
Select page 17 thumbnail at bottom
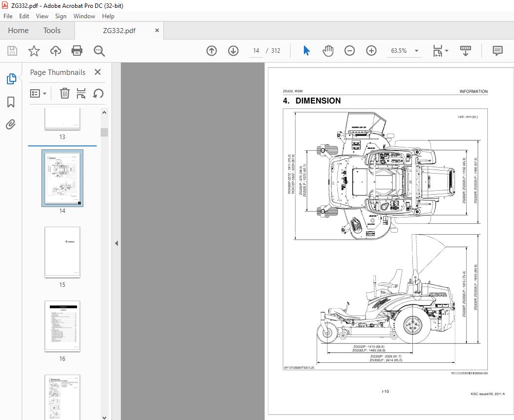(62, 397)
